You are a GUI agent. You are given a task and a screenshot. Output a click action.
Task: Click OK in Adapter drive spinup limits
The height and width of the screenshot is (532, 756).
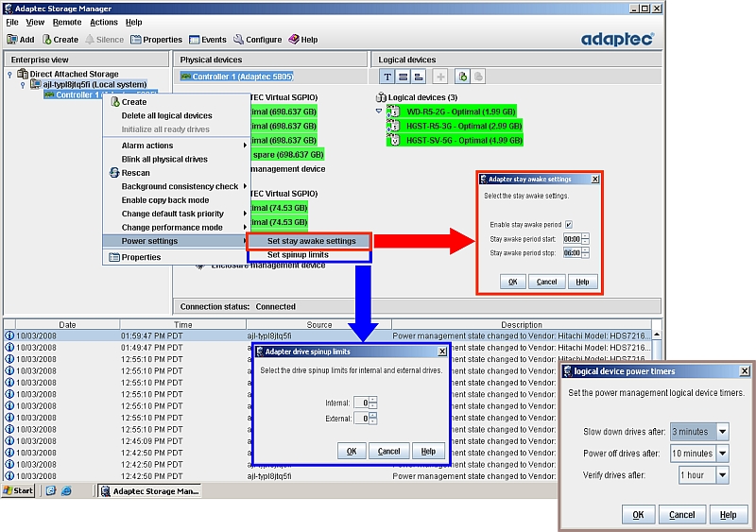tap(352, 452)
